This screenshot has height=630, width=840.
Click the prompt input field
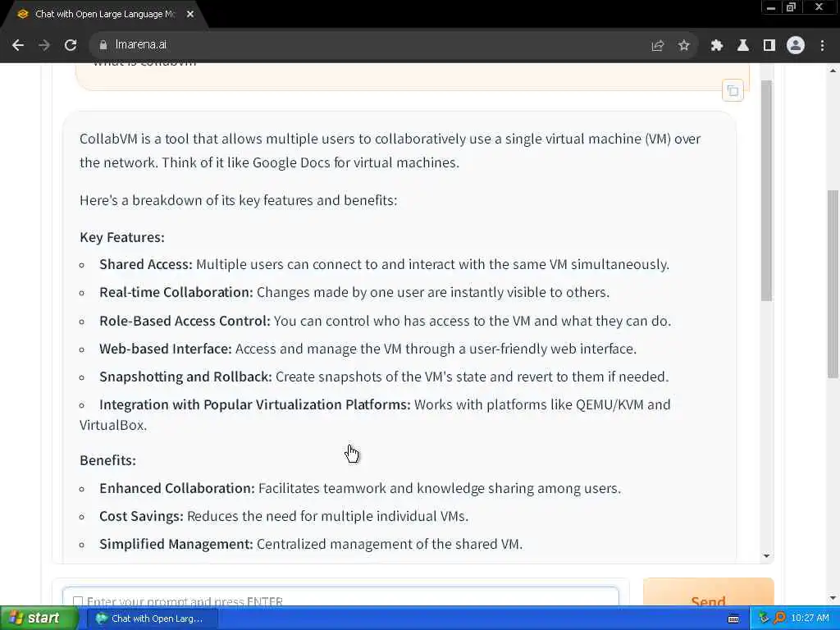point(340,597)
